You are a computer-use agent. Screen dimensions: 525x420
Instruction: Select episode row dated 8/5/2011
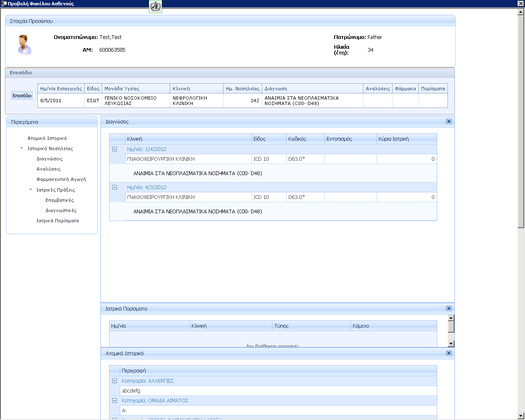tap(242, 100)
